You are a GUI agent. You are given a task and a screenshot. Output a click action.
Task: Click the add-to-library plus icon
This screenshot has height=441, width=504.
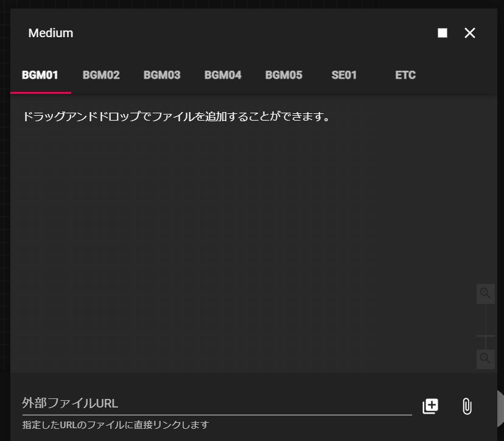pos(430,406)
